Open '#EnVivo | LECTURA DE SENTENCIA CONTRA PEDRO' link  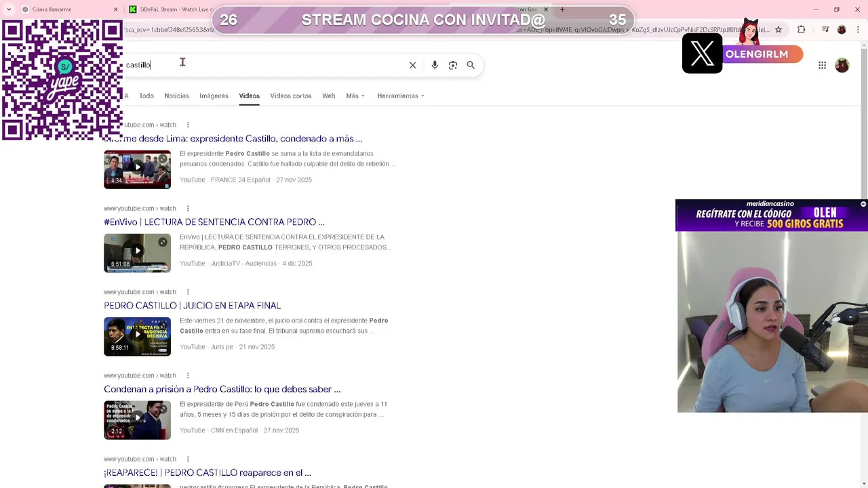click(214, 222)
